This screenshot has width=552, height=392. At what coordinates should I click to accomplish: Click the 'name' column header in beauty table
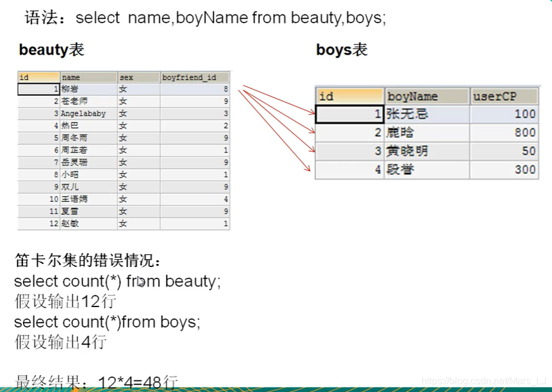89,78
